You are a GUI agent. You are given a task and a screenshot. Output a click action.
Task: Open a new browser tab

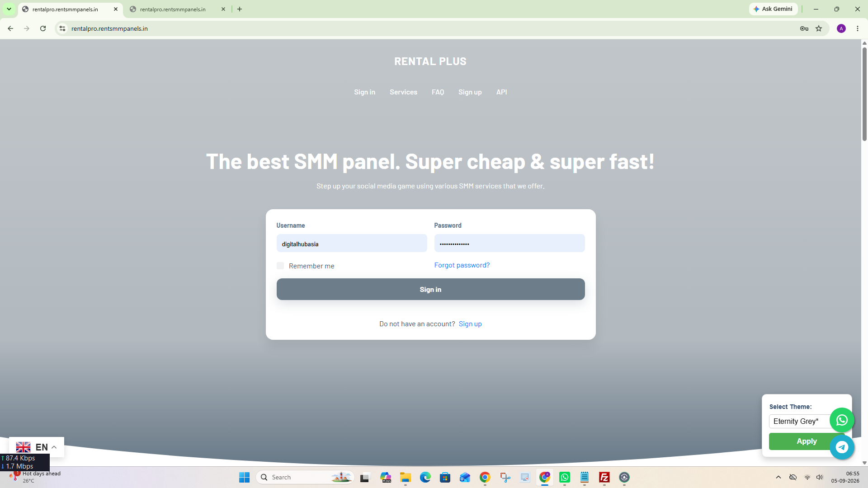(x=240, y=9)
